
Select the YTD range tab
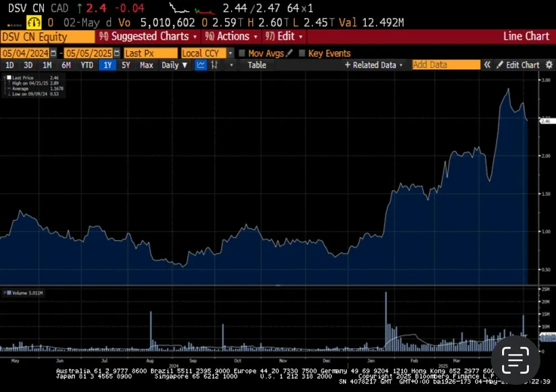coord(87,65)
